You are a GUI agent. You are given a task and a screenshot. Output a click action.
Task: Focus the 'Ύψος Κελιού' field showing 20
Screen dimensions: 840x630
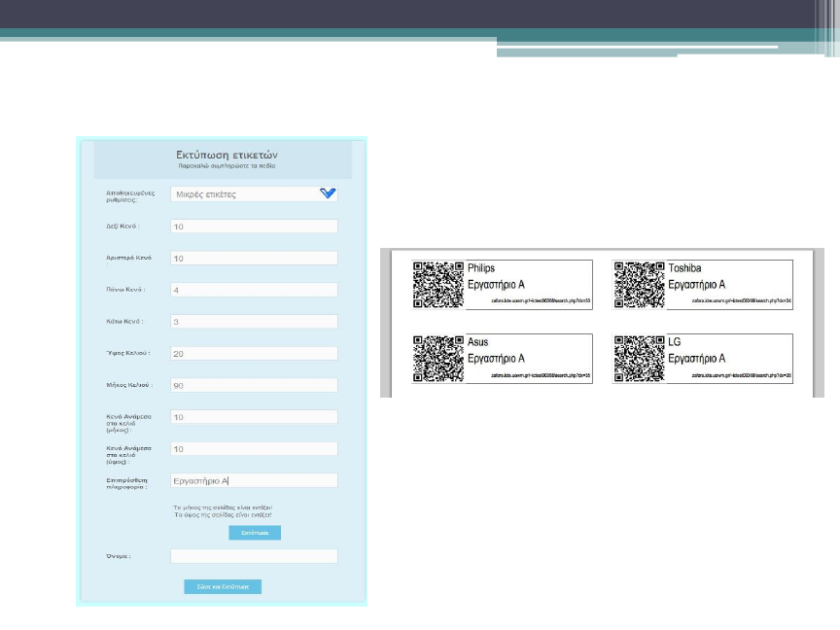254,354
